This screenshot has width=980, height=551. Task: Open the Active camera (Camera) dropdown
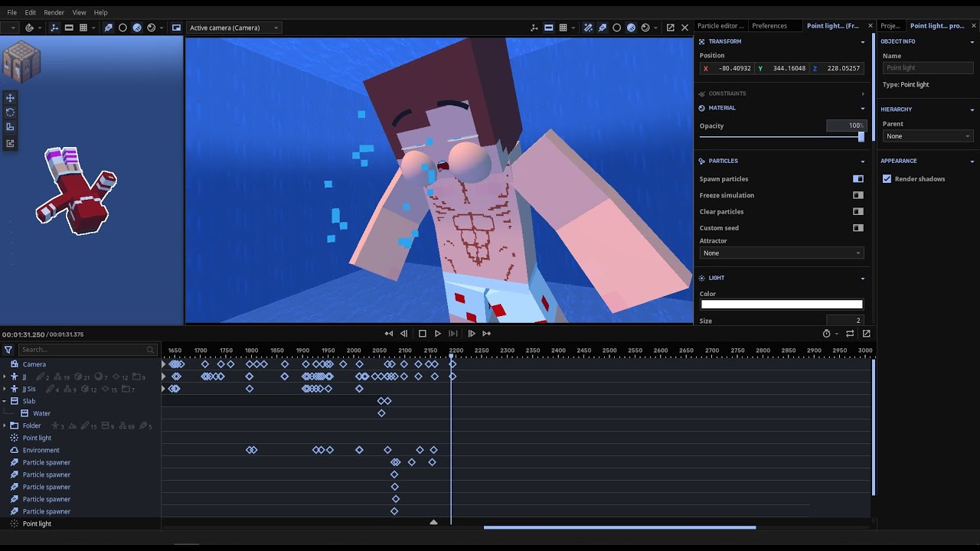pyautogui.click(x=234, y=28)
